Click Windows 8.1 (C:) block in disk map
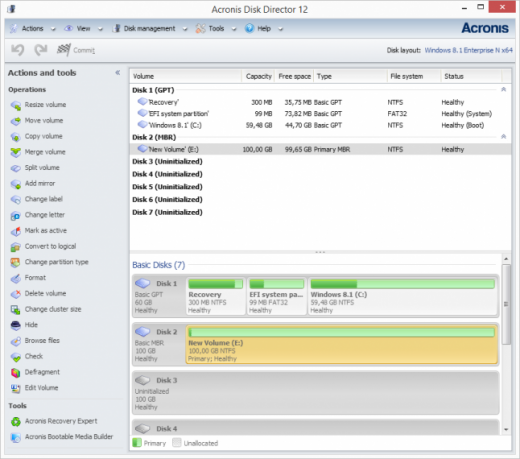Viewport: 520px width, 459px height. pyautogui.click(x=403, y=296)
